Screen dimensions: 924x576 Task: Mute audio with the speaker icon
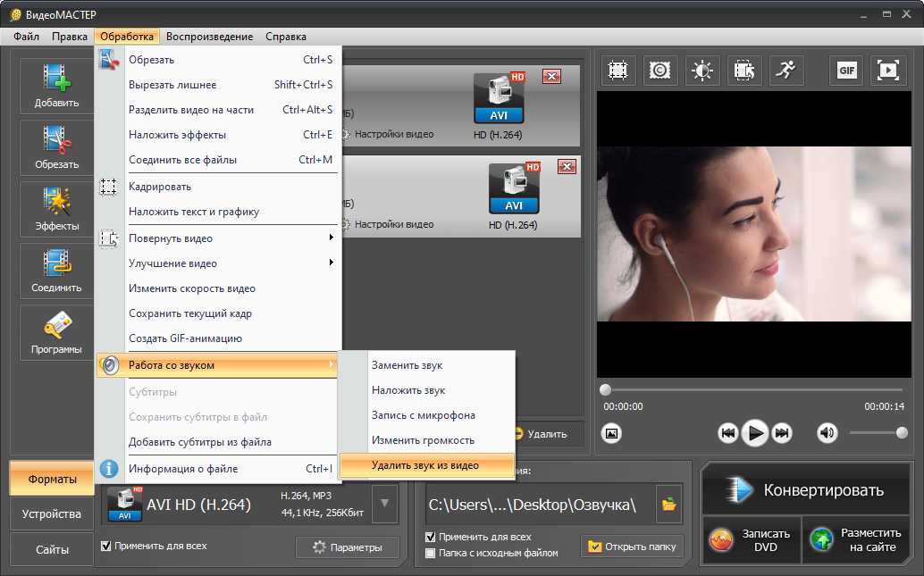coord(827,433)
